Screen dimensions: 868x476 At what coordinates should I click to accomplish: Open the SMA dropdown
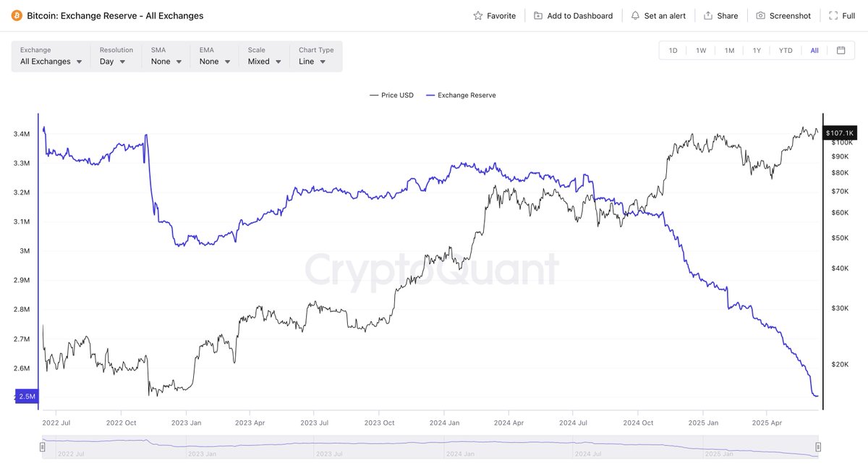[166, 56]
